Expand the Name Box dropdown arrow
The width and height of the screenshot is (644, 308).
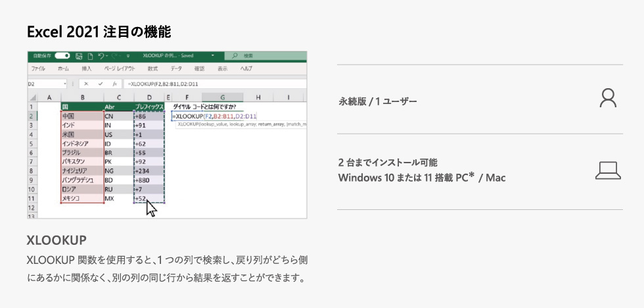click(x=64, y=84)
